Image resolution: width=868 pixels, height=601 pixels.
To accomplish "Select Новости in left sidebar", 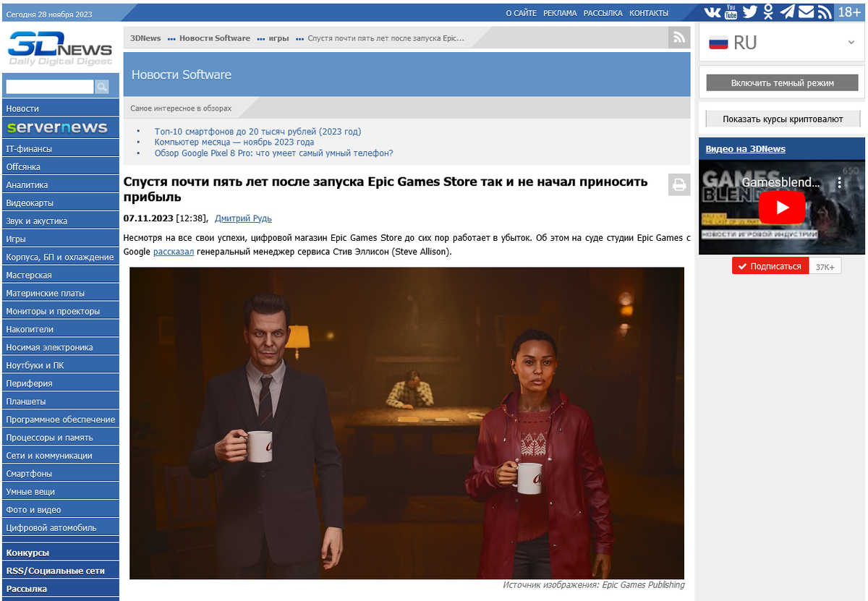I will (60, 108).
